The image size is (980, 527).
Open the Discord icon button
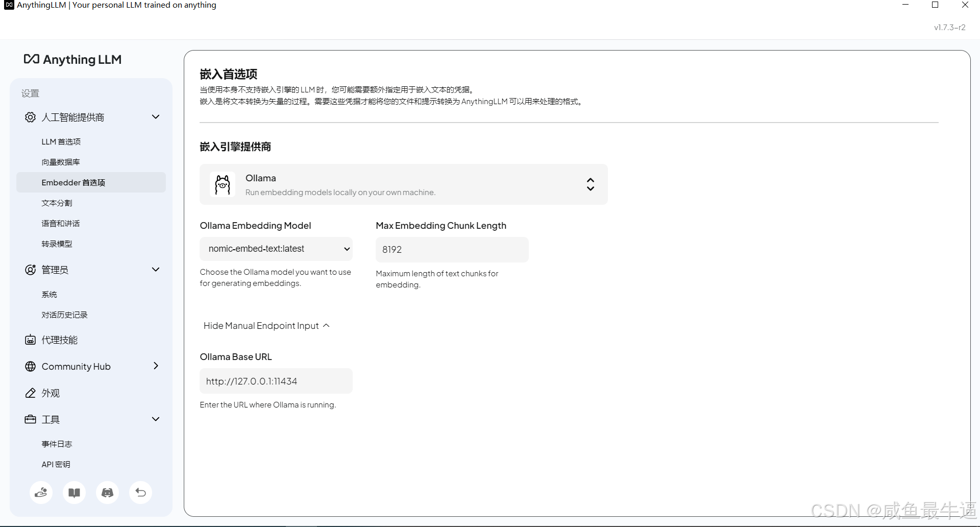[107, 493]
